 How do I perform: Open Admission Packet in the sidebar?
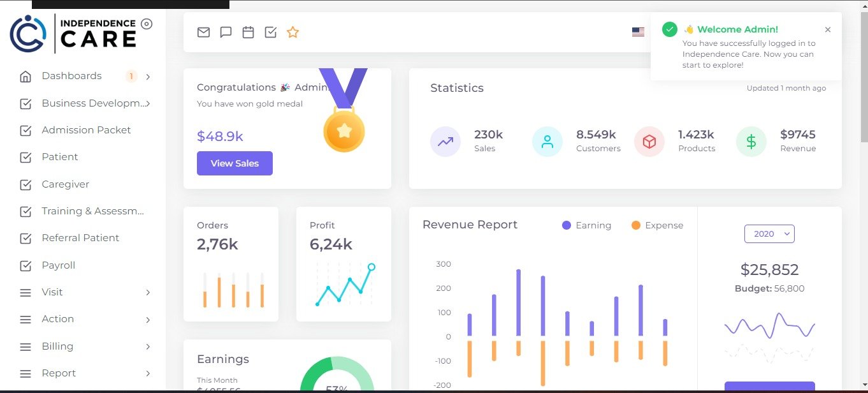(x=86, y=130)
